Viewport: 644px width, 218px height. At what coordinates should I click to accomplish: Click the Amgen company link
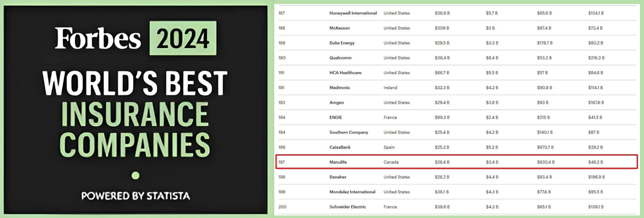pos(337,102)
